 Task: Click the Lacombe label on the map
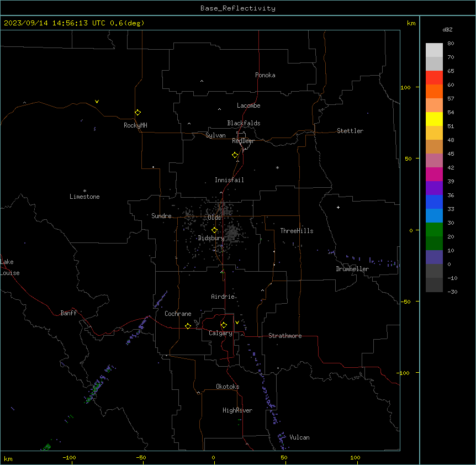pos(248,105)
